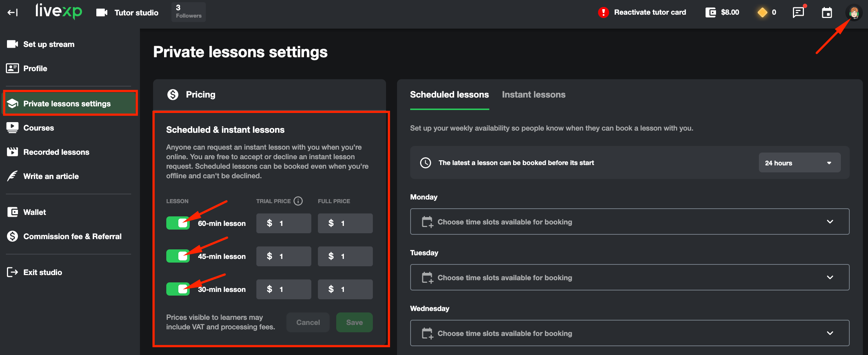
Task: Click the user avatar profile picture
Action: [x=854, y=13]
